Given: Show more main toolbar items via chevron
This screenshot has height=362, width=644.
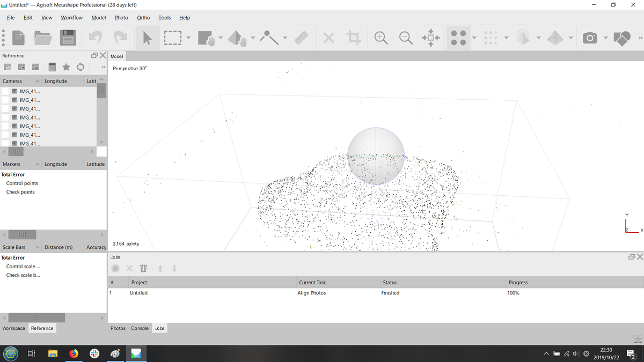Looking at the screenshot, I should click(640, 38).
